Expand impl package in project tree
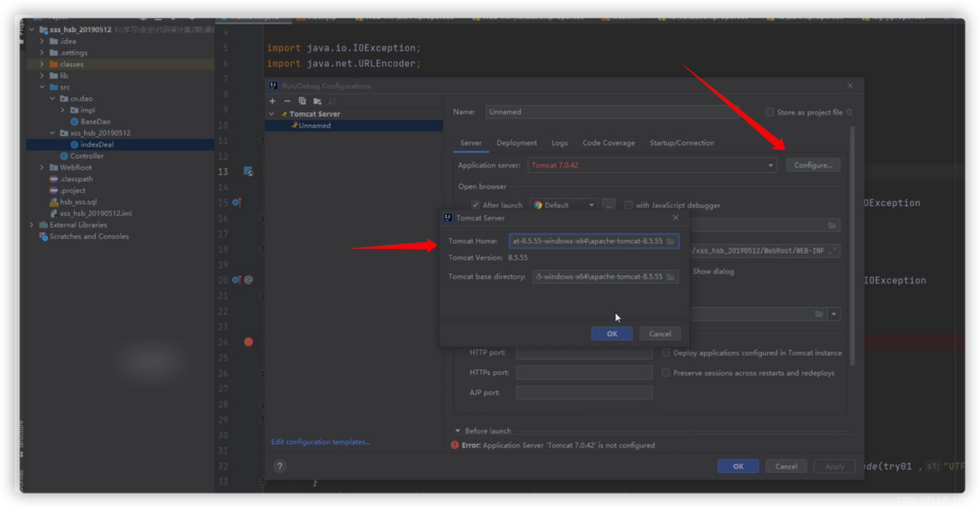This screenshot has height=508, width=980. [62, 110]
